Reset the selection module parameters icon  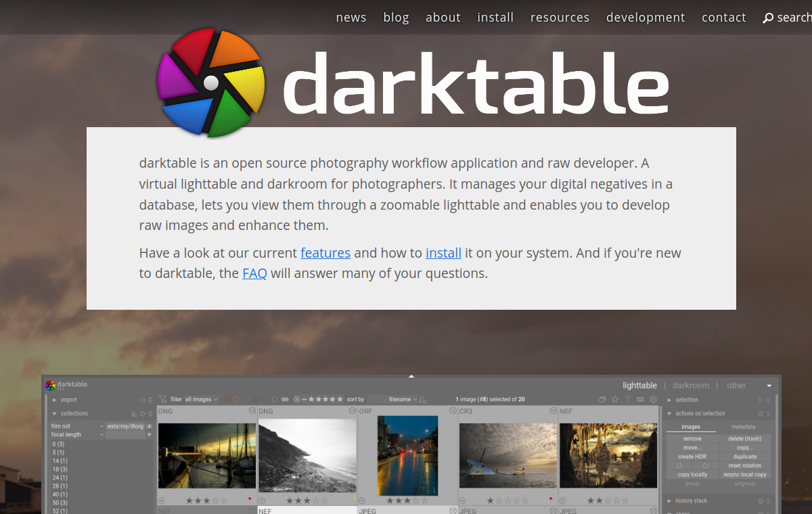pyautogui.click(x=761, y=400)
